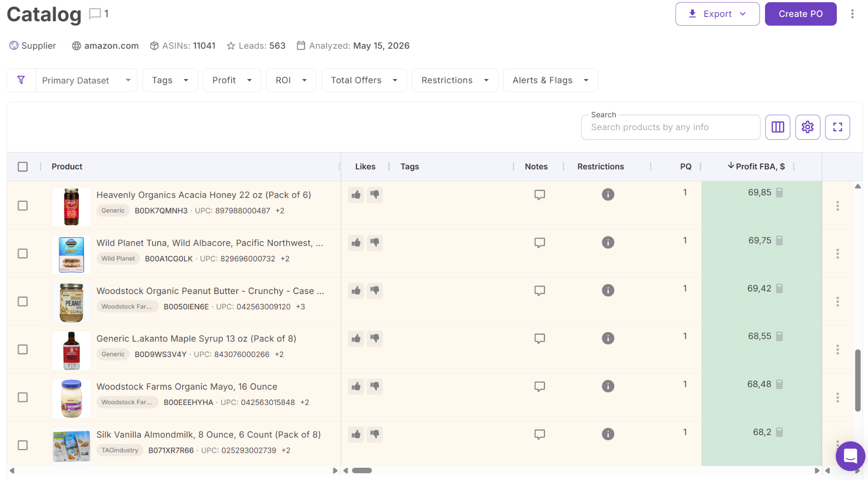The height and width of the screenshot is (480, 868).
Task: Sort by Likes column header
Action: tap(365, 166)
